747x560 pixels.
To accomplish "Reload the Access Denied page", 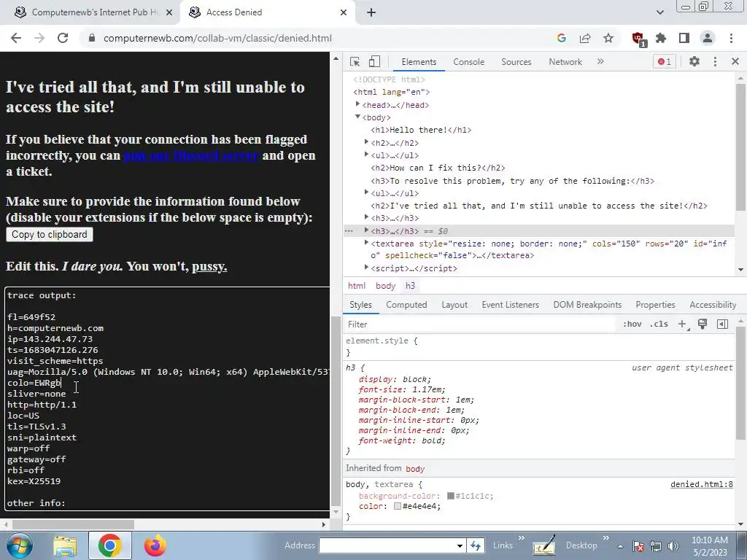I will (x=63, y=38).
